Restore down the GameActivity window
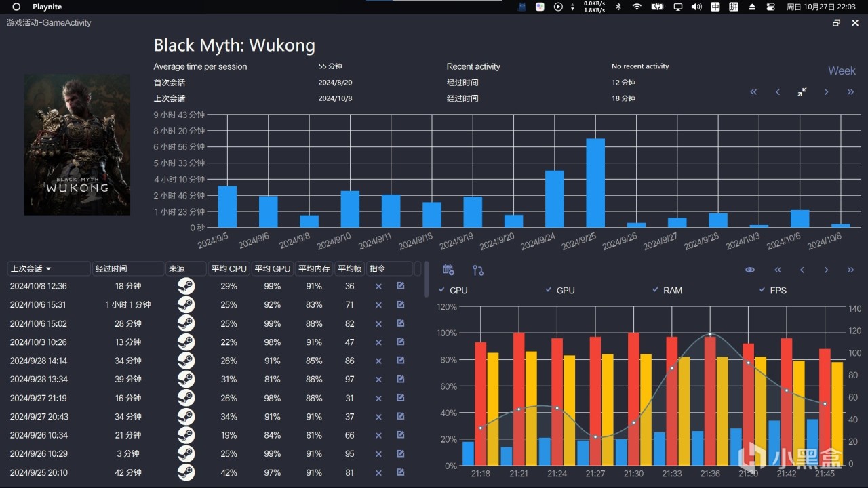 pos(836,22)
